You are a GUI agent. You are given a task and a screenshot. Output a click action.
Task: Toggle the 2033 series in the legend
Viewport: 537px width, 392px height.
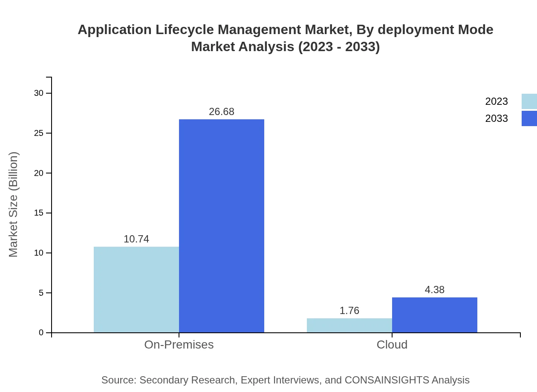497,118
